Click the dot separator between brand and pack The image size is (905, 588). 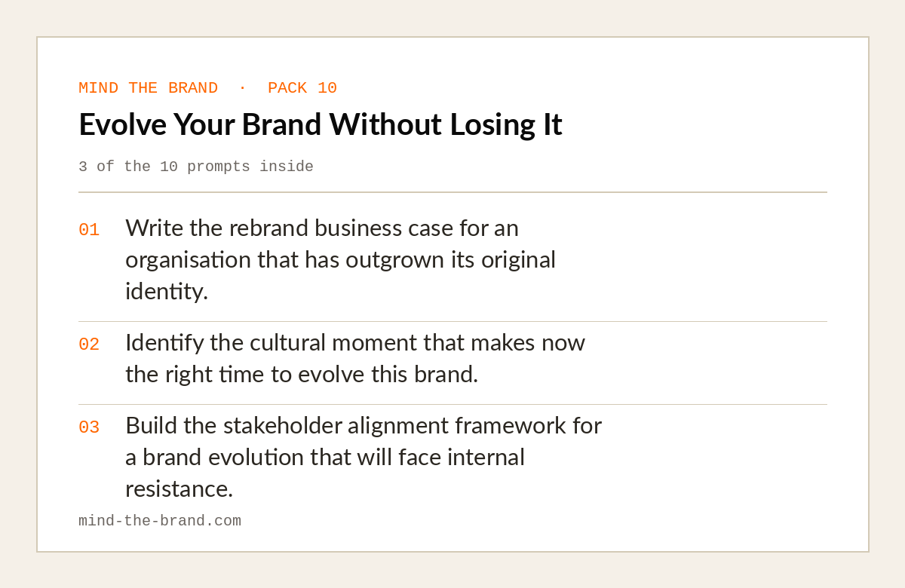(x=242, y=88)
